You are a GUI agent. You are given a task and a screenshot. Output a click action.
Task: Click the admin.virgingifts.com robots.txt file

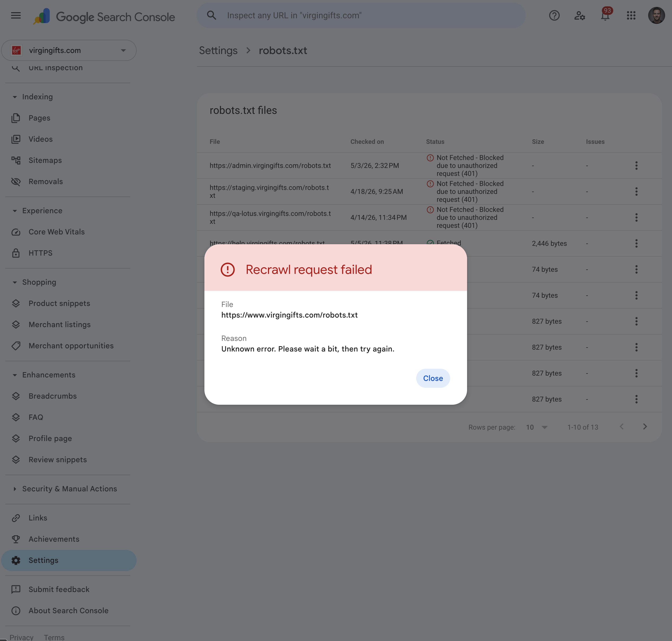pos(270,166)
